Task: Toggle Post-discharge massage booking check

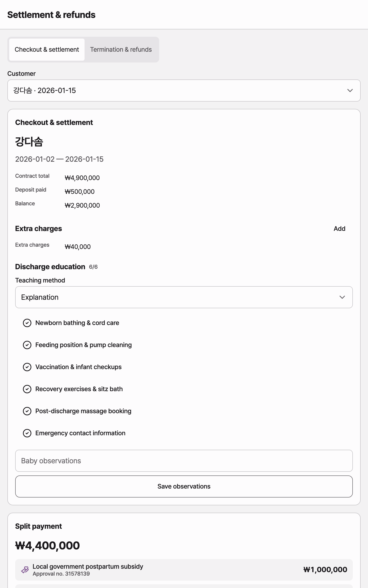Action: click(27, 411)
